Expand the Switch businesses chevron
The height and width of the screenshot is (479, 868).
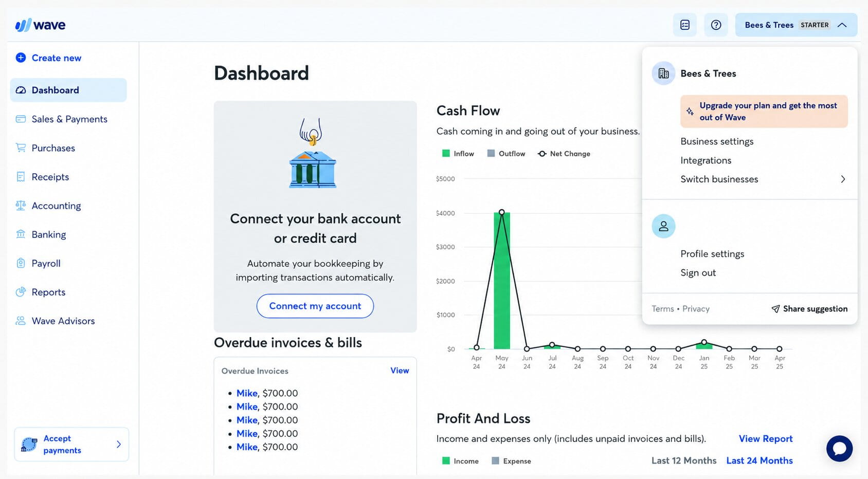[x=843, y=179]
